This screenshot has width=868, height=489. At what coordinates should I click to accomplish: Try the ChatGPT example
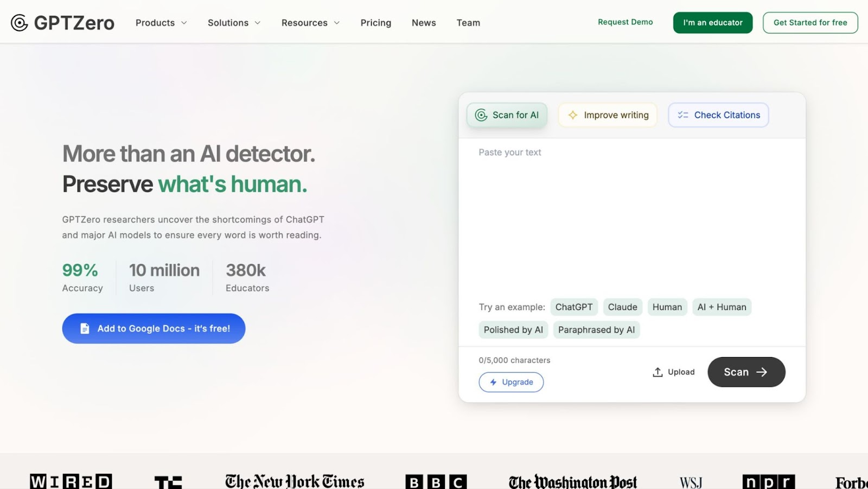(574, 307)
